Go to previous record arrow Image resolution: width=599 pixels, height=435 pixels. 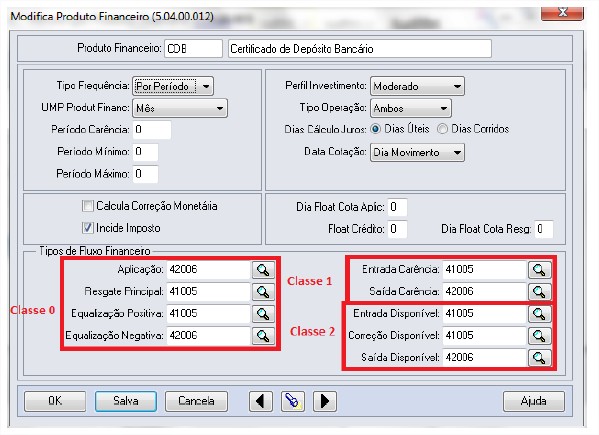[261, 401]
